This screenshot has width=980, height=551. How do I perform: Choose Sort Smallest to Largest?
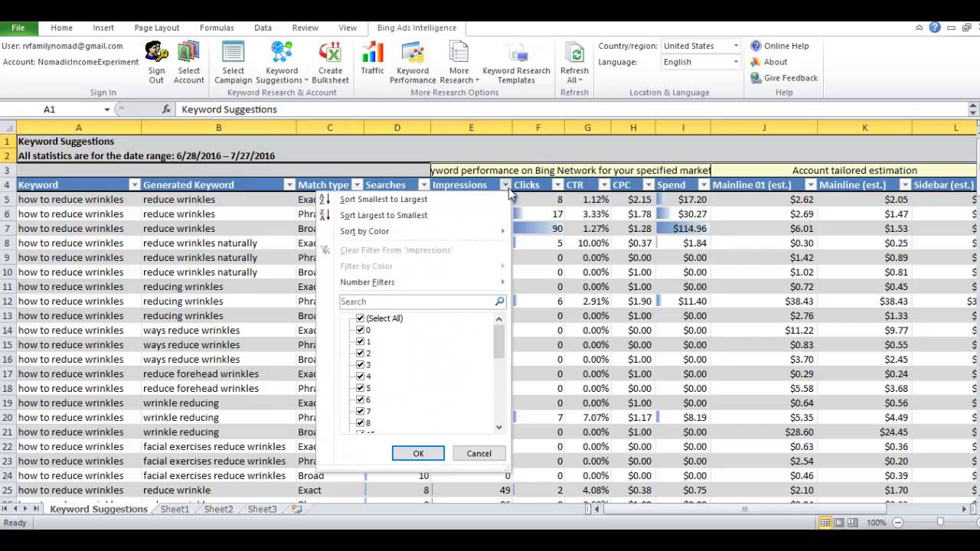pyautogui.click(x=384, y=199)
